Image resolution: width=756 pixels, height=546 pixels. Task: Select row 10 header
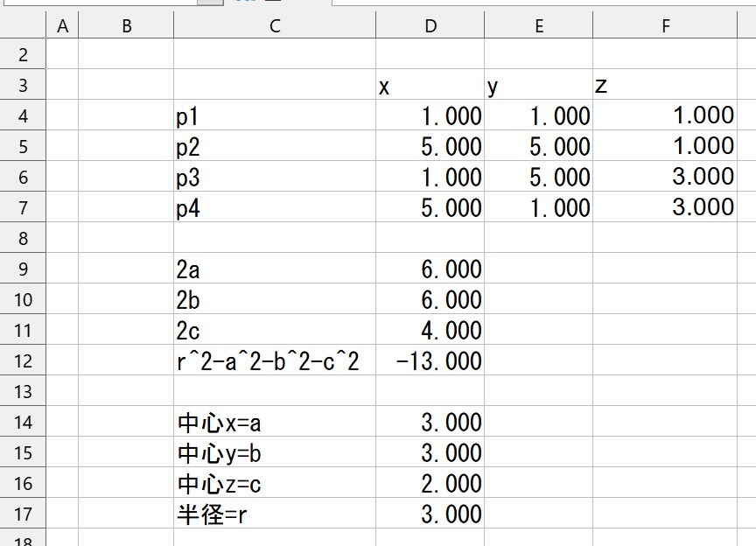(x=23, y=299)
